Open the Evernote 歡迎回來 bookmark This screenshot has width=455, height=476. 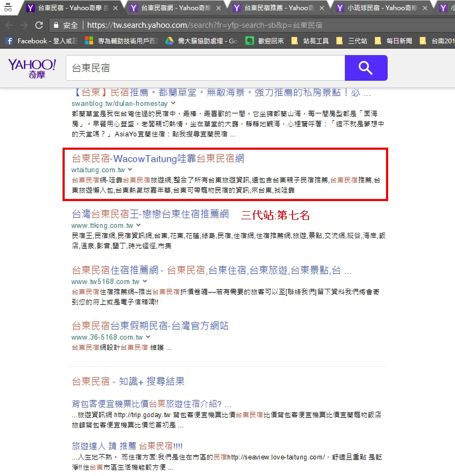tap(265, 41)
